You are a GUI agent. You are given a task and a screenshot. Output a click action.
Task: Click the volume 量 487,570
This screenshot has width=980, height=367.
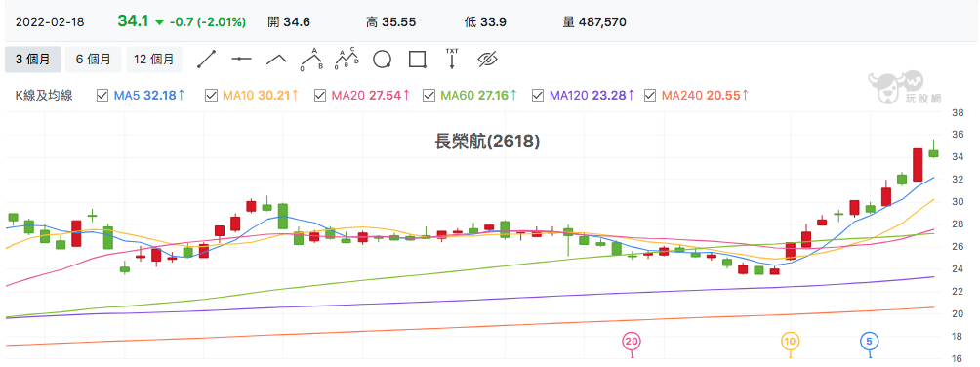pos(595,21)
